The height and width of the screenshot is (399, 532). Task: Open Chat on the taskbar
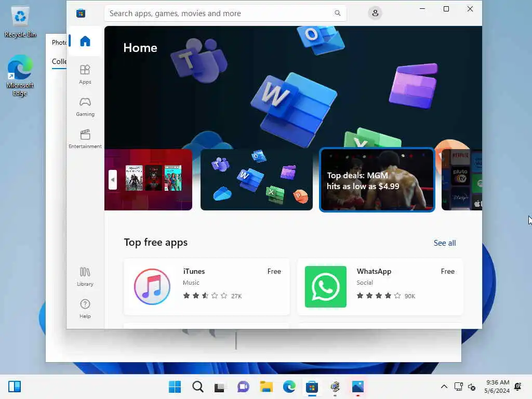pos(243,387)
